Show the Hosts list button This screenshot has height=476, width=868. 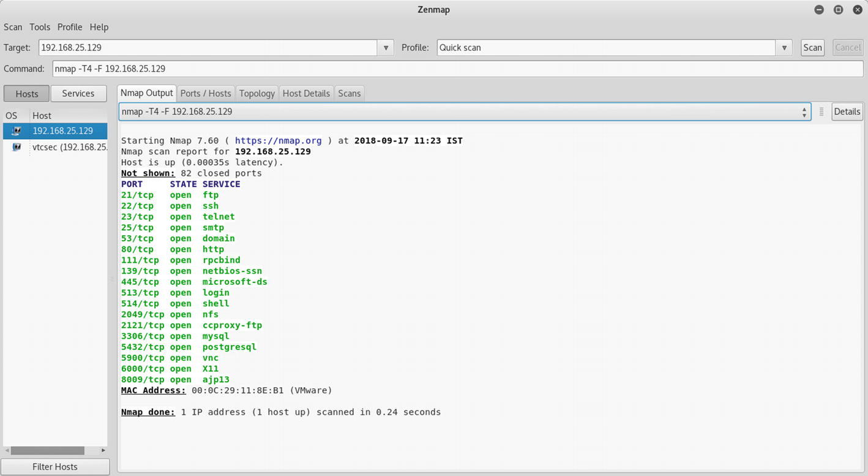(27, 94)
